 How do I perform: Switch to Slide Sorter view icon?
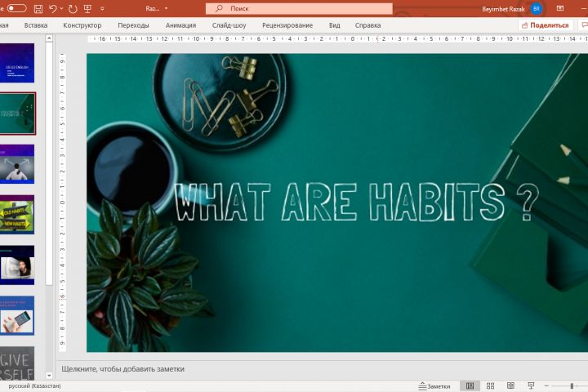click(490, 385)
